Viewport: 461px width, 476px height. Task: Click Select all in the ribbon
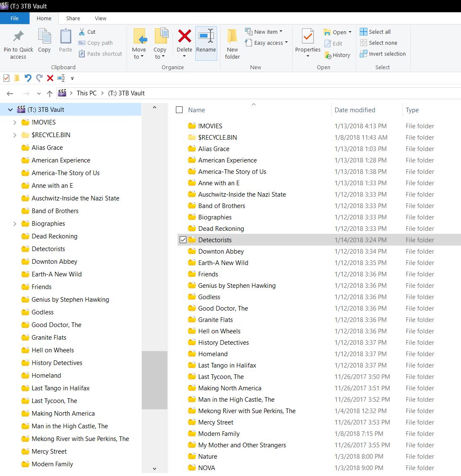(375, 31)
